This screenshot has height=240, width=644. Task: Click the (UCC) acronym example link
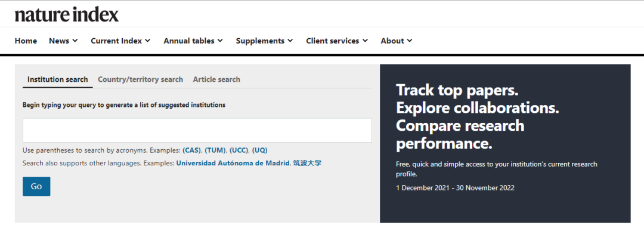[239, 150]
